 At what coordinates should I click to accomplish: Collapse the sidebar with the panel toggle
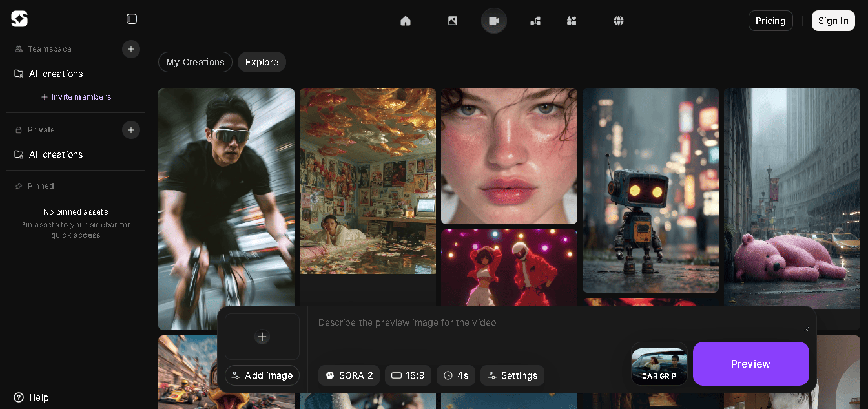point(132,19)
